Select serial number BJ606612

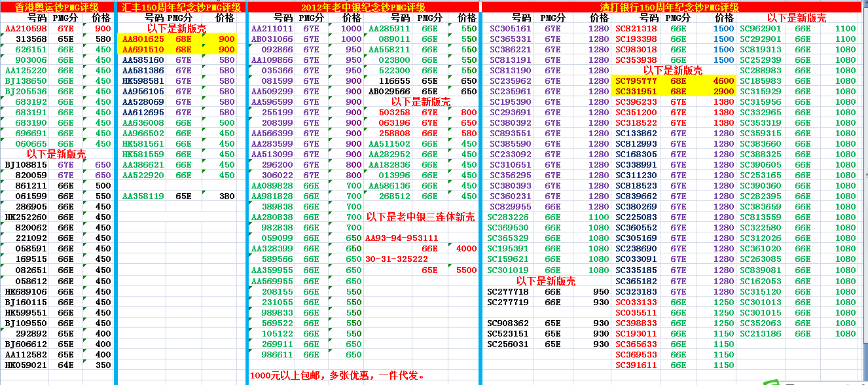click(26, 344)
